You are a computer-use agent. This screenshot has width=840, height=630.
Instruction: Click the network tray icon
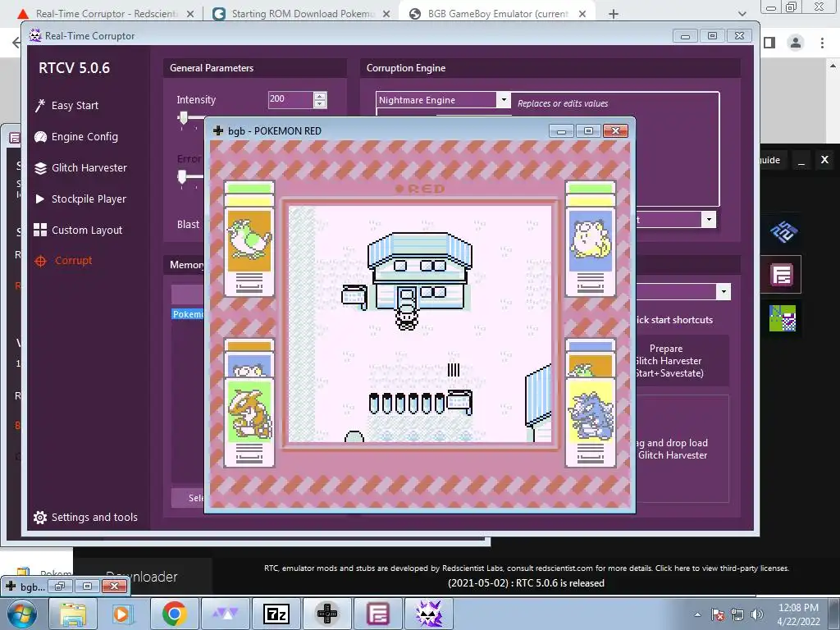click(x=737, y=614)
